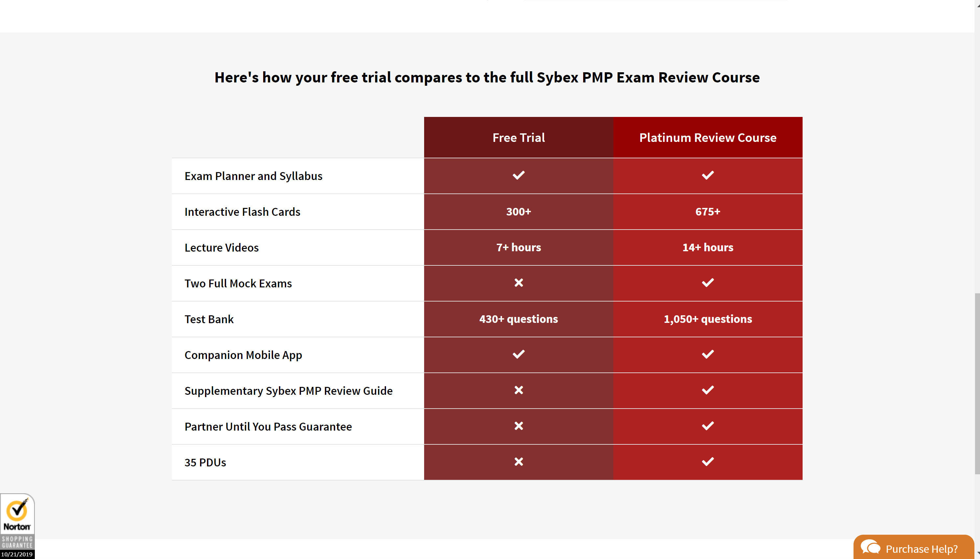Click the X icon for Partner Until You Pass
980x559 pixels.
tap(518, 426)
